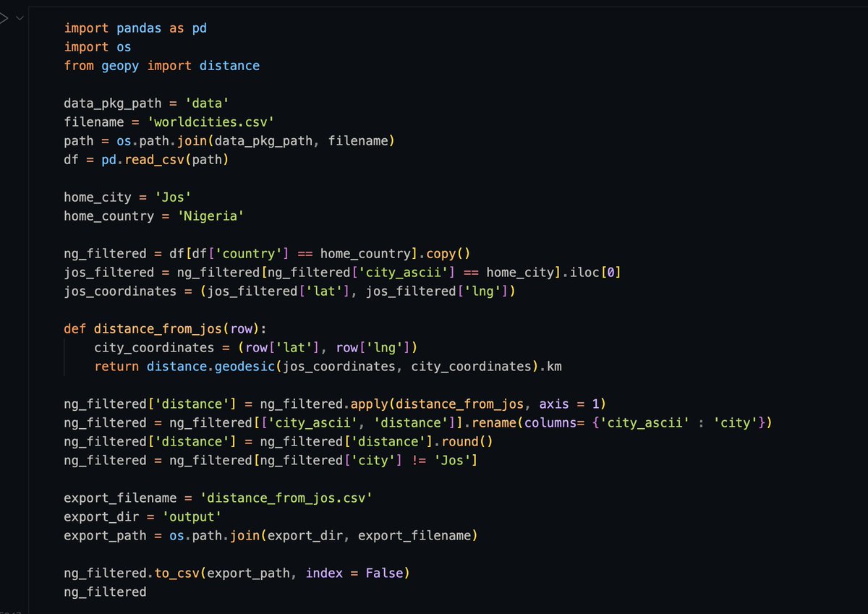Click the .km attribute at end of return line
This screenshot has height=614, width=868.
coord(550,367)
